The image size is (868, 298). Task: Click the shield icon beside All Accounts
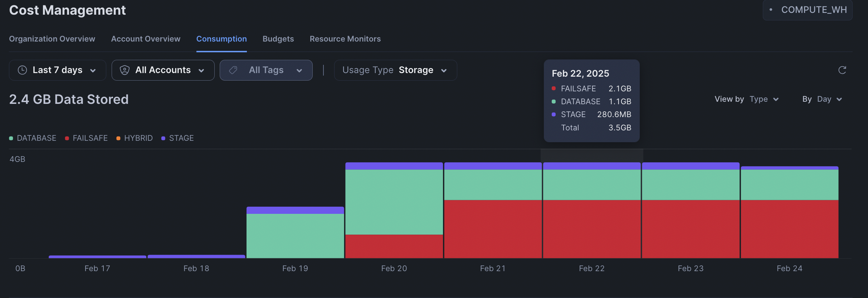pos(125,70)
